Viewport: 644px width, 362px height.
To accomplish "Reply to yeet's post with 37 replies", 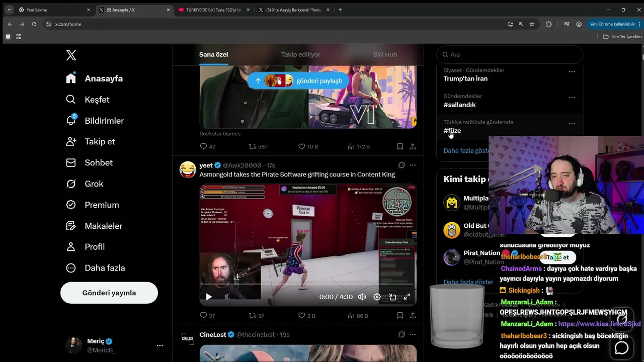I will pyautogui.click(x=208, y=316).
